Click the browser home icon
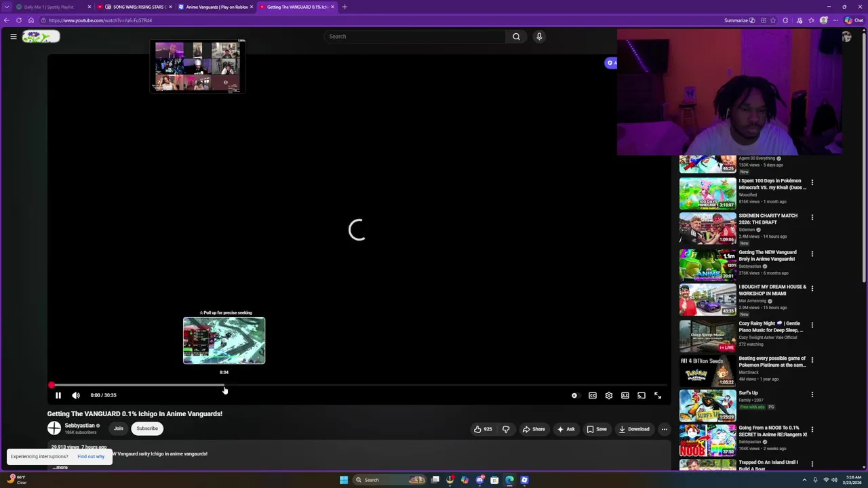Viewport: 868px width, 488px height. point(31,20)
